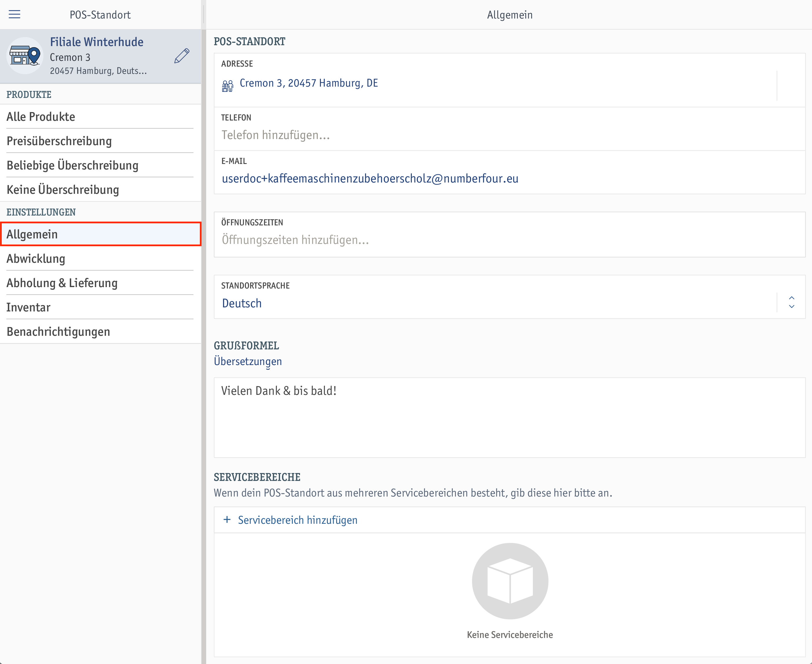Open Inventar settings
Image resolution: width=812 pixels, height=664 pixels.
click(100, 307)
